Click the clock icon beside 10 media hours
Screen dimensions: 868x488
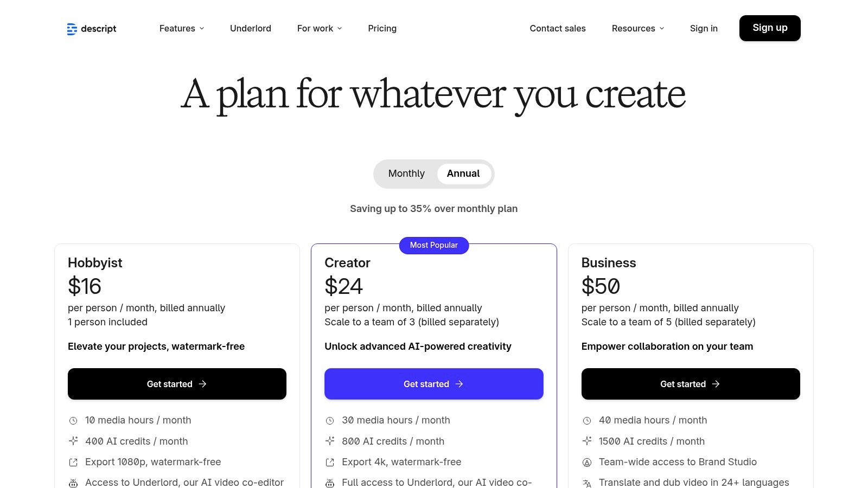point(74,420)
